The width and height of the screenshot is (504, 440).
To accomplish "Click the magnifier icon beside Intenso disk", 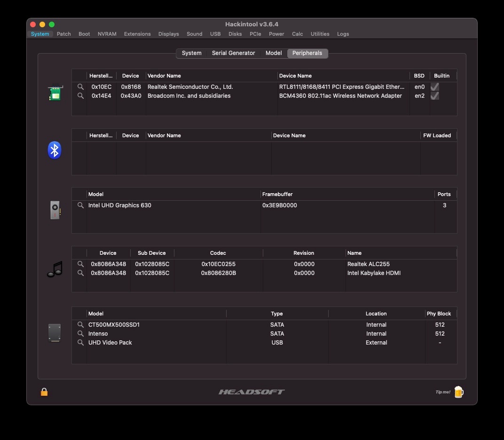I will 80,334.
